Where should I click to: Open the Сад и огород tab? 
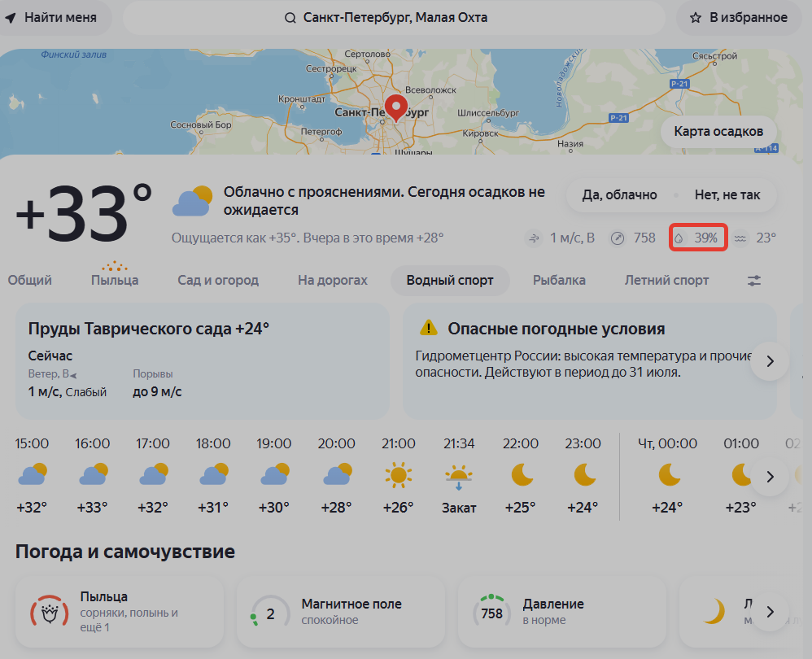click(218, 281)
